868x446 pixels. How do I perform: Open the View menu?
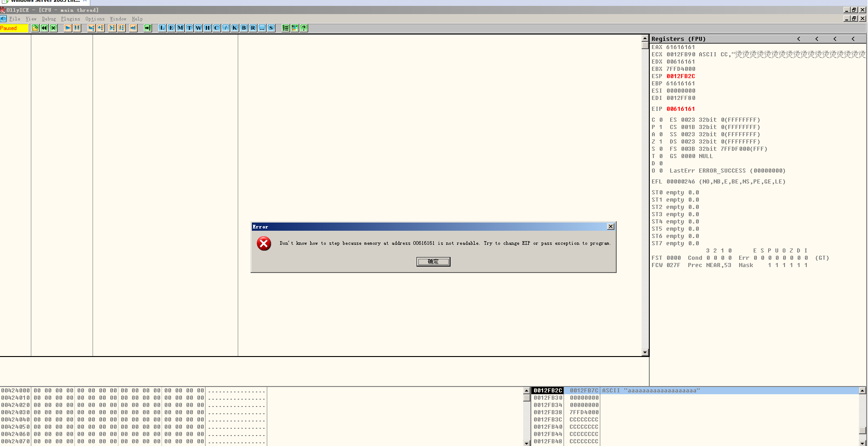(31, 19)
